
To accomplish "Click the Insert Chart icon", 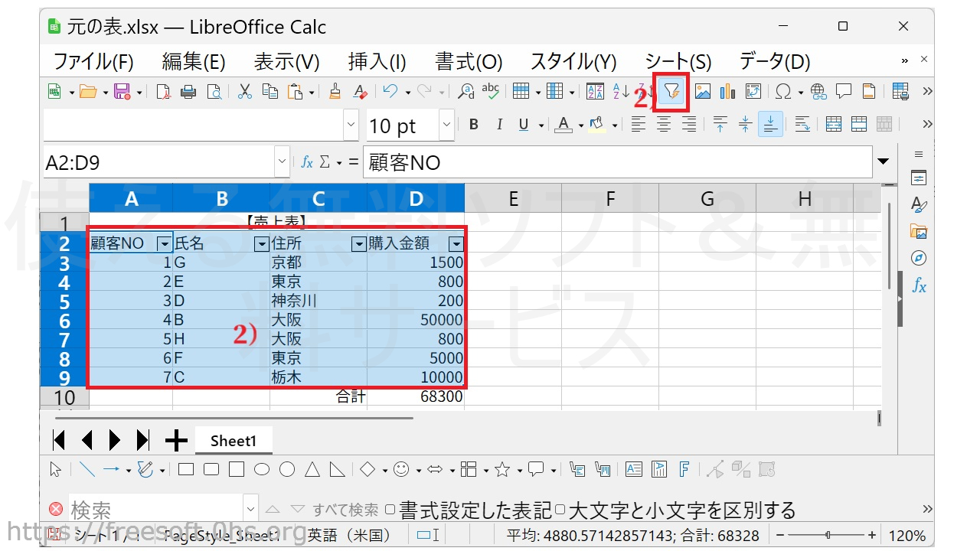I will coord(727,92).
